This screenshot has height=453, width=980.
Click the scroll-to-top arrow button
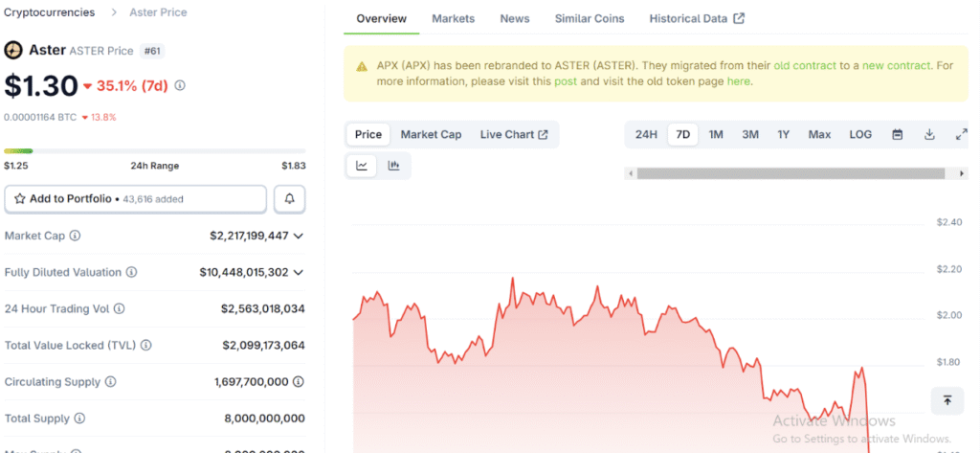click(947, 400)
